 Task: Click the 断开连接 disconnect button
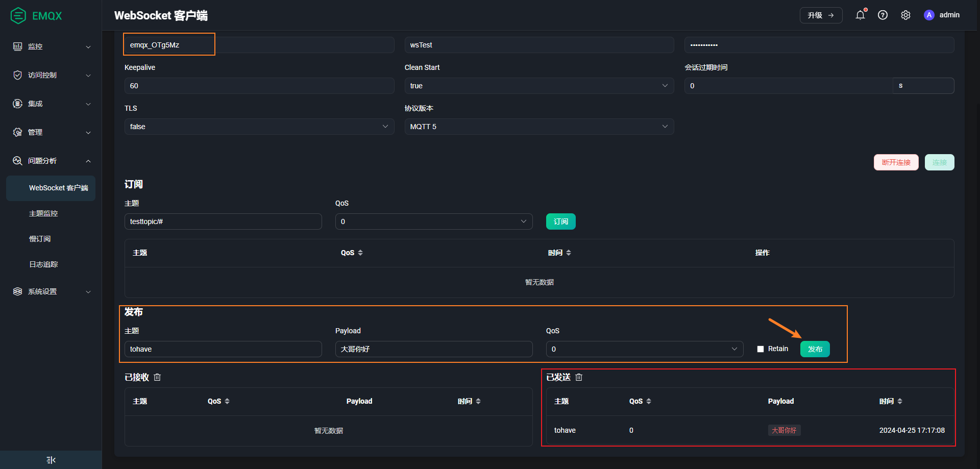click(896, 162)
